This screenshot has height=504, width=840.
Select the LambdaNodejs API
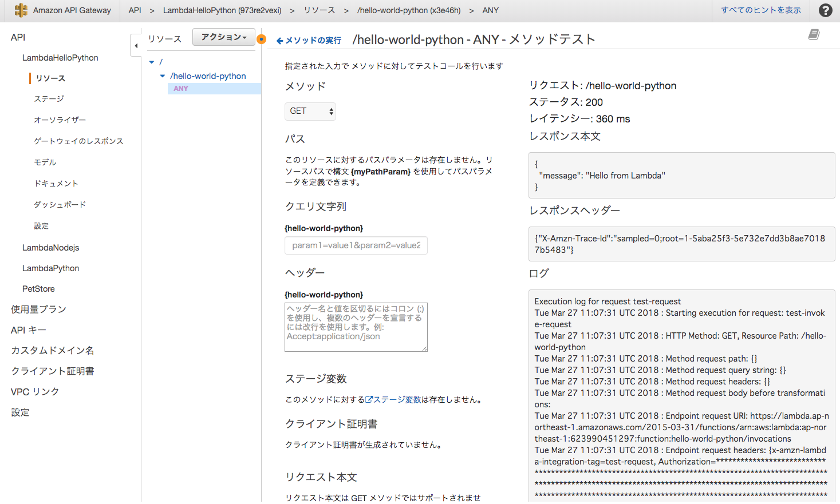[50, 248]
